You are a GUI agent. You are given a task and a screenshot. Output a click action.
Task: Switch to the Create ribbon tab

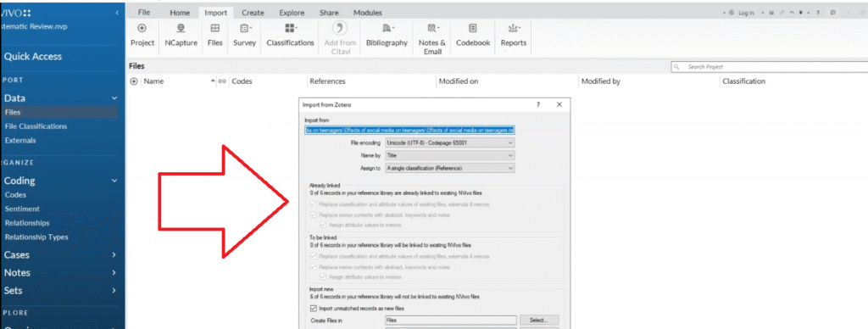click(253, 12)
